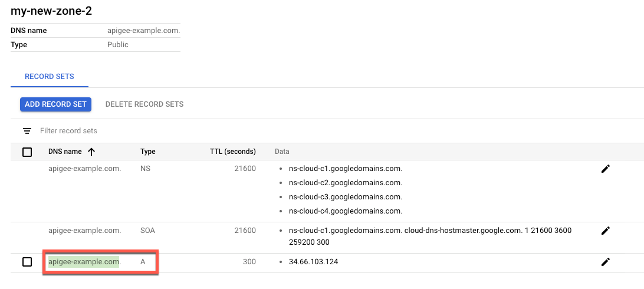Click the filter list icon
The height and width of the screenshot is (289, 644).
[x=27, y=130]
